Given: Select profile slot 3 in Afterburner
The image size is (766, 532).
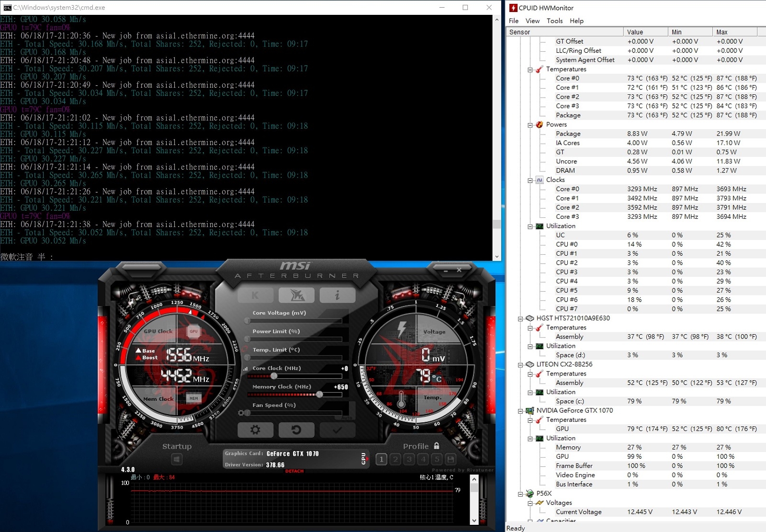Looking at the screenshot, I should coord(409,460).
